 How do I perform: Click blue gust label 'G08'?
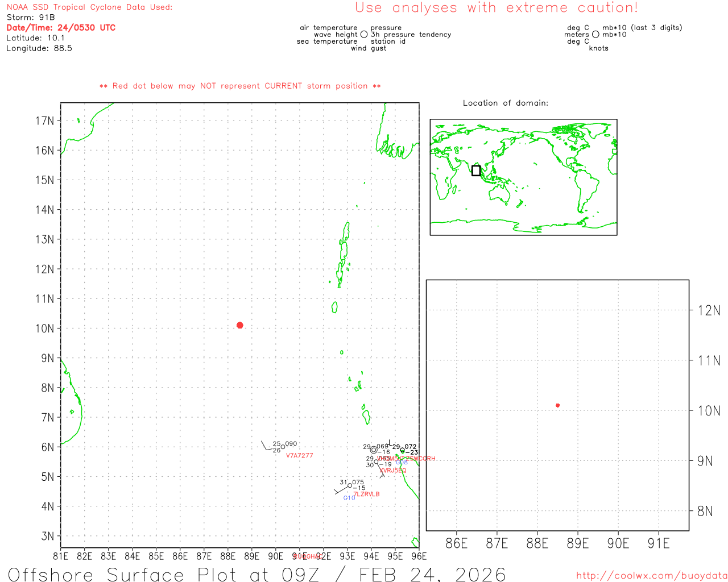coord(402,462)
